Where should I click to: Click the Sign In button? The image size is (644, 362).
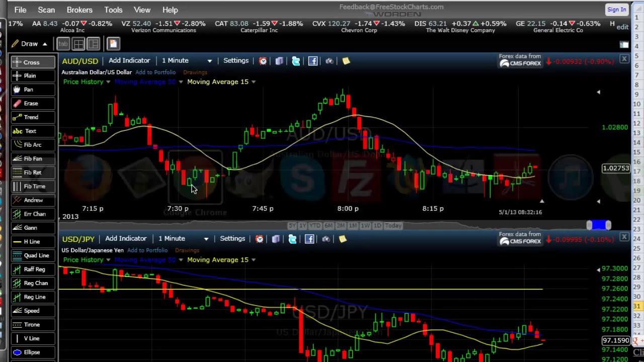[616, 10]
